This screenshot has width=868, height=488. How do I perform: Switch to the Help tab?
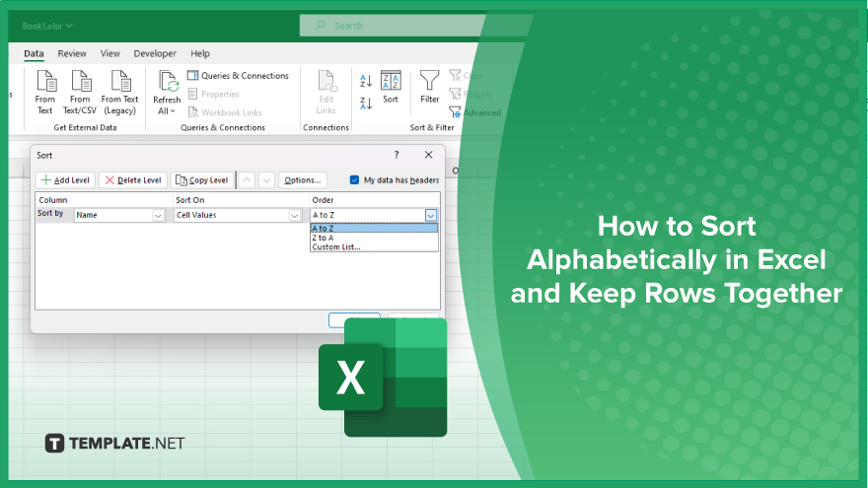pyautogui.click(x=200, y=53)
